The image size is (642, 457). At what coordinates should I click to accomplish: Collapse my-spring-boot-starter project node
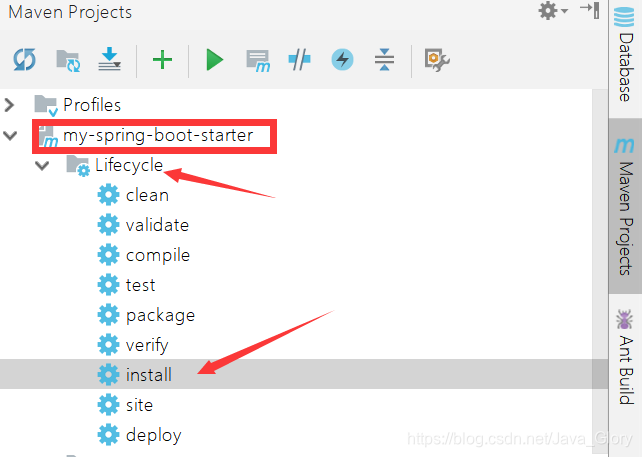coord(10,135)
